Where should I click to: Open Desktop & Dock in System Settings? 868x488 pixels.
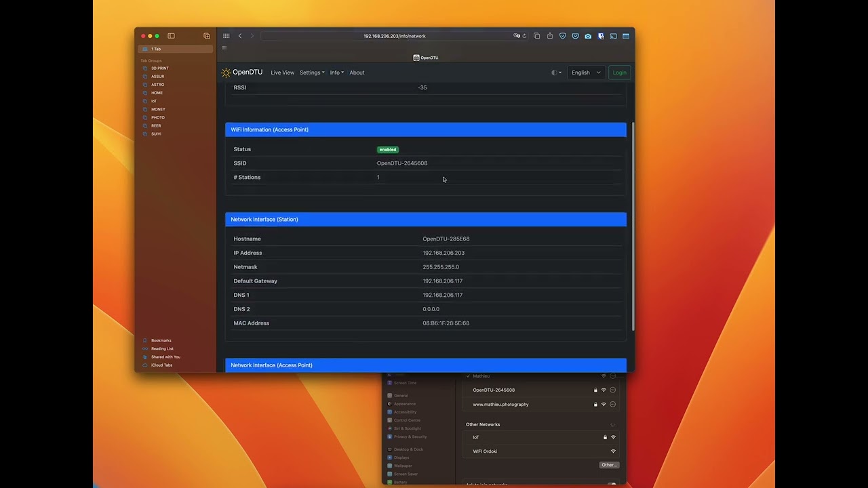click(x=405, y=449)
